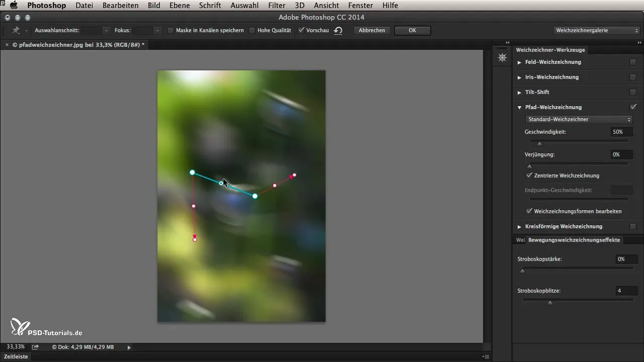This screenshot has width=644, height=362.
Task: Open the Auswahl menu
Action: coord(245,6)
